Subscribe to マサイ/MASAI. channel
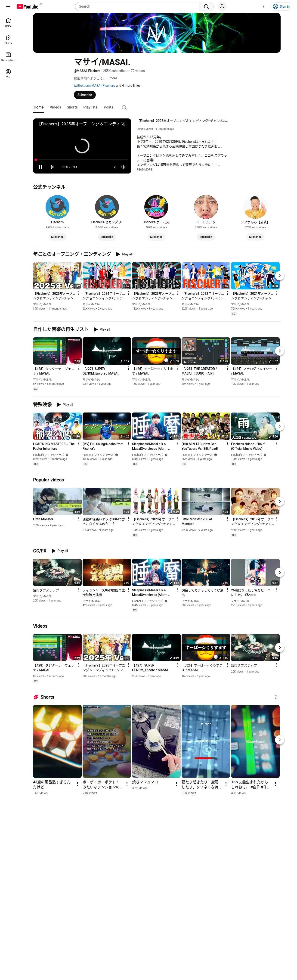 [x=85, y=95]
